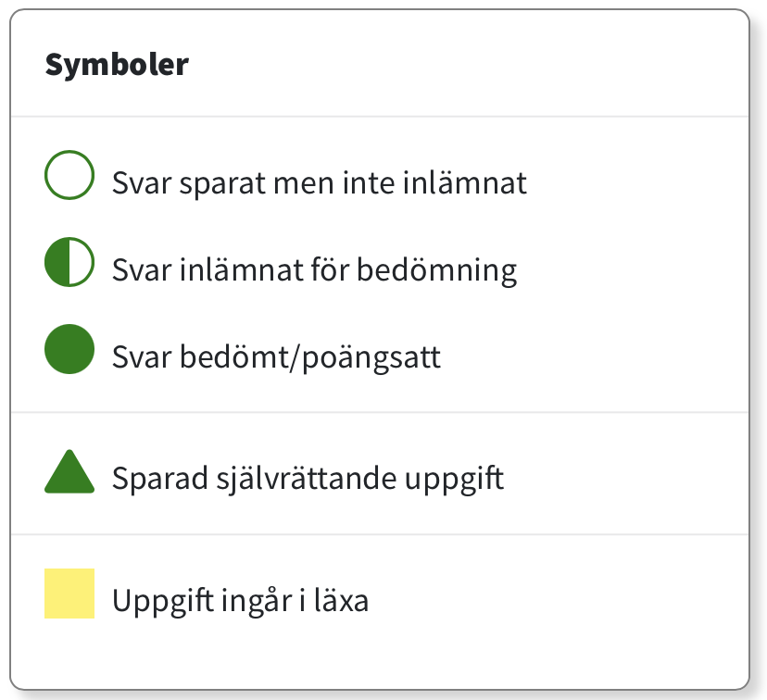Click the Symboler heading
Screen dimensions: 767x700
click(117, 66)
